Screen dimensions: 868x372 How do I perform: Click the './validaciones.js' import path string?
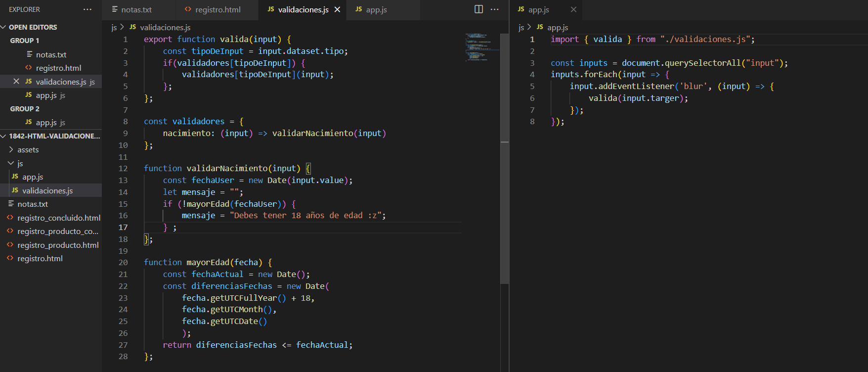tap(705, 39)
